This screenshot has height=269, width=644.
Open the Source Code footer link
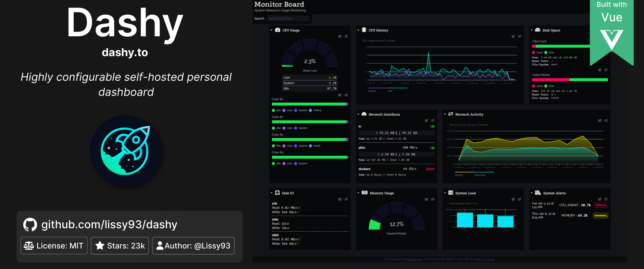tap(485, 259)
